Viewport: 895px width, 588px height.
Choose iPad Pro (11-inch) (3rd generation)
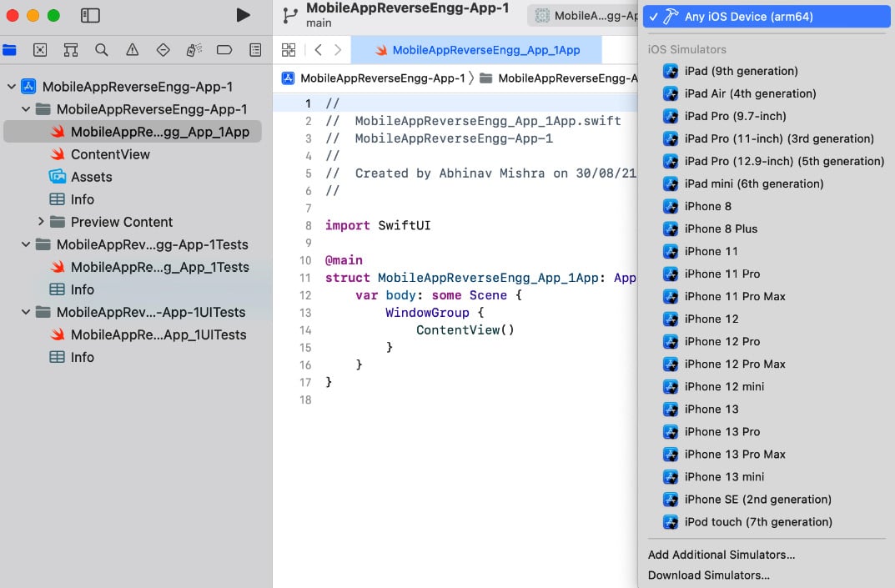pos(767,138)
